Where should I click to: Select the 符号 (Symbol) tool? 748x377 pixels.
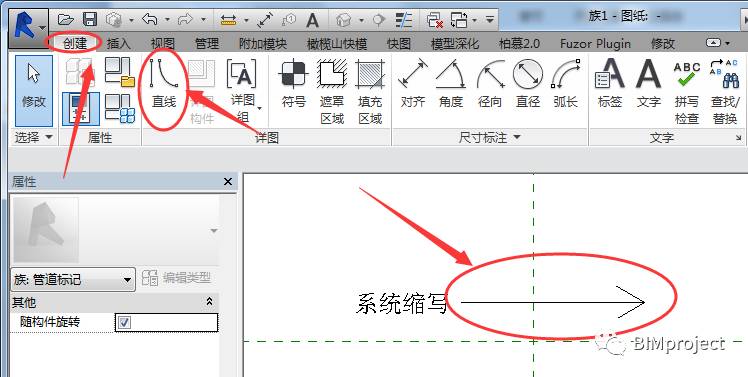click(293, 84)
